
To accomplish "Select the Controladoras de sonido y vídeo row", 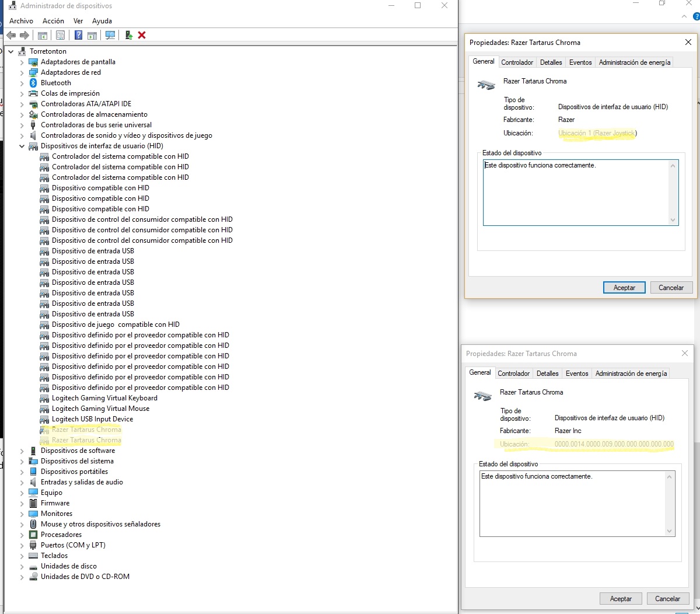I will pos(126,135).
